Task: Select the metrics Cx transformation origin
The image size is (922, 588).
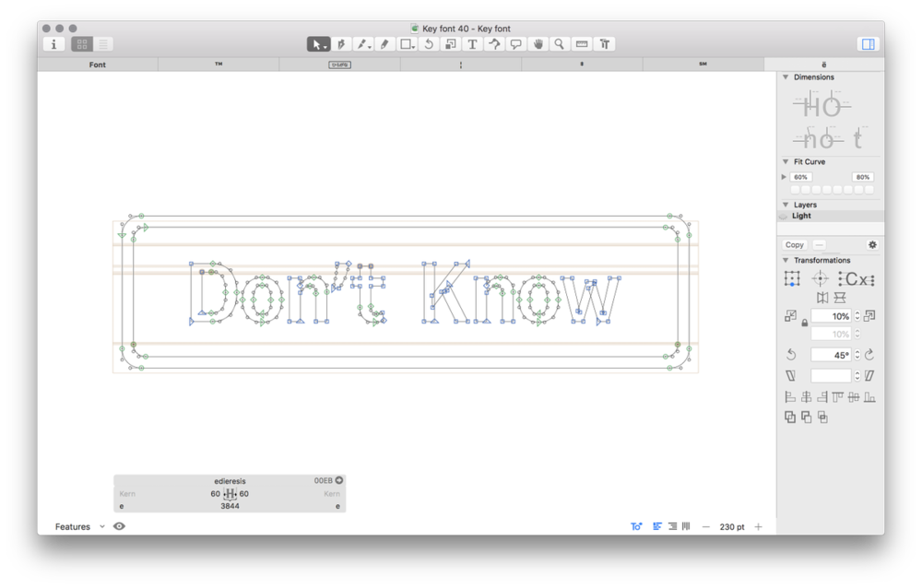Action: coord(857,278)
